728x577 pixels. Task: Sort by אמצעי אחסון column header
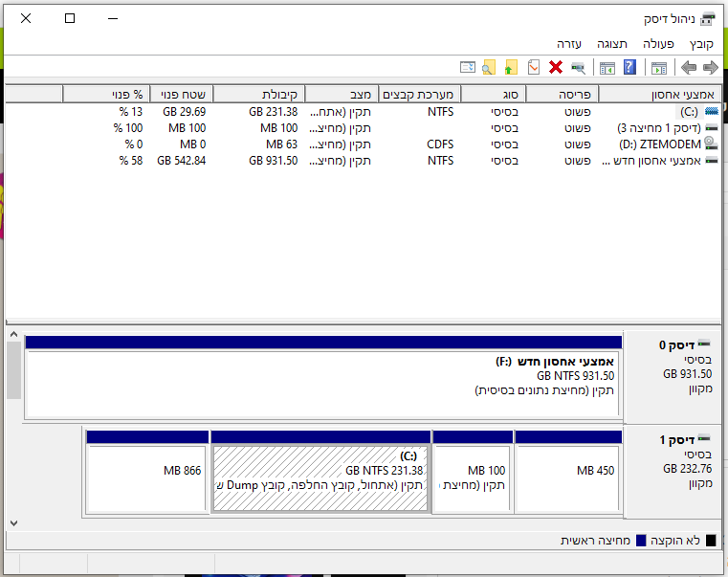coord(660,95)
